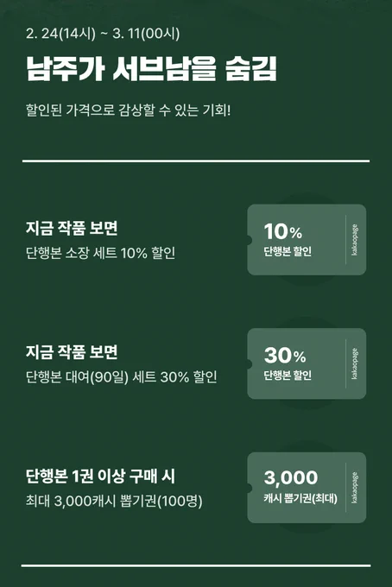This screenshot has height=587, width=392.
Task: Click the kakaopage logo on 30% coupon
Action: tap(354, 364)
